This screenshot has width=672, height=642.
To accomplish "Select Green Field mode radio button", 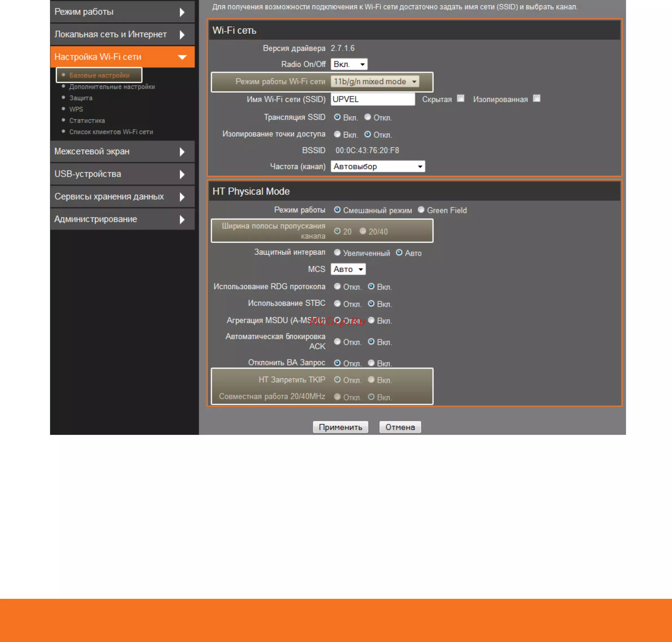I will coord(421,210).
